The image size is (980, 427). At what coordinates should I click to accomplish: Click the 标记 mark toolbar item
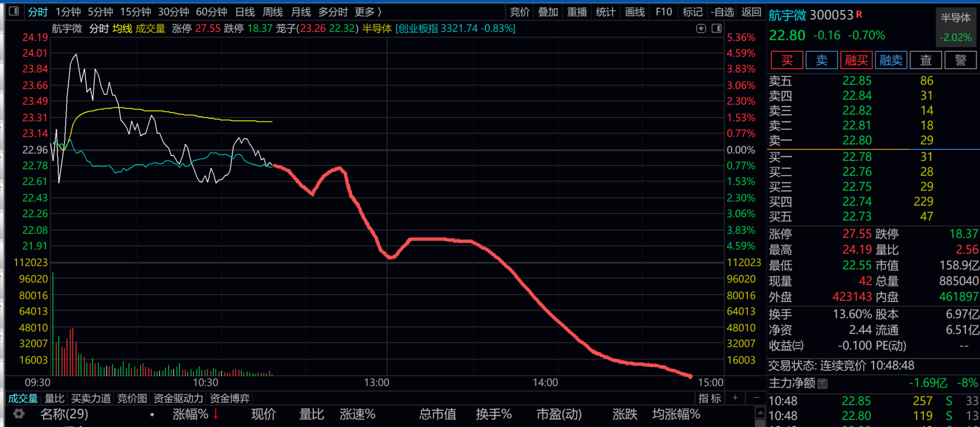pyautogui.click(x=692, y=12)
